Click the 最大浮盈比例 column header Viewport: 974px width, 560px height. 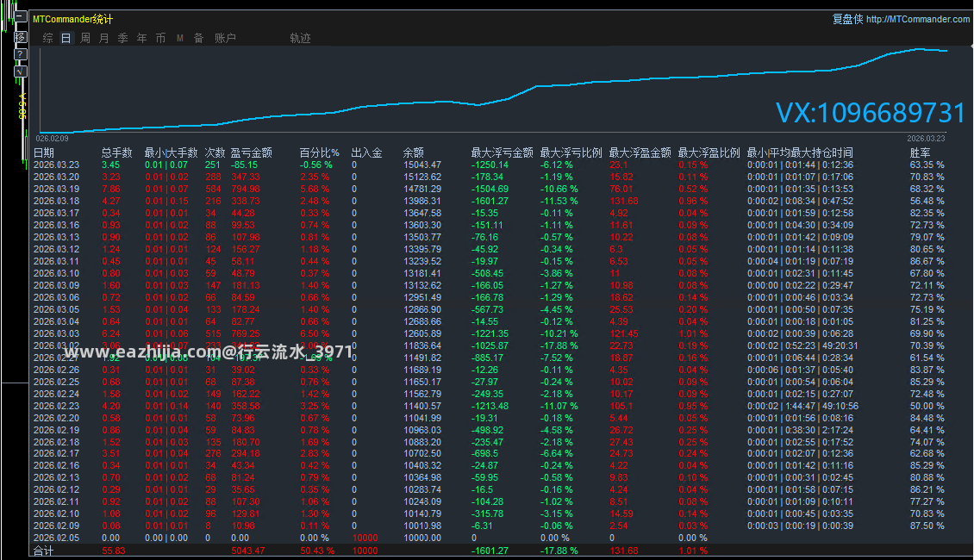709,152
